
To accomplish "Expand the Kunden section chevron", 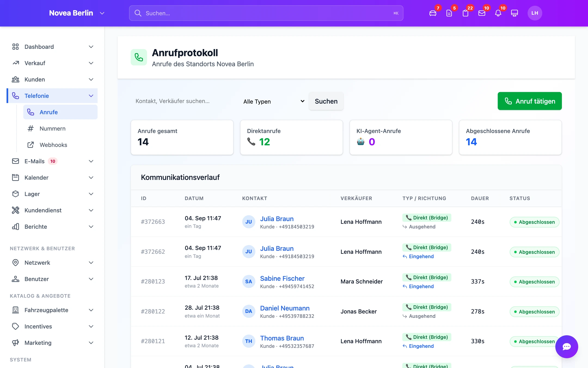I will (91, 79).
